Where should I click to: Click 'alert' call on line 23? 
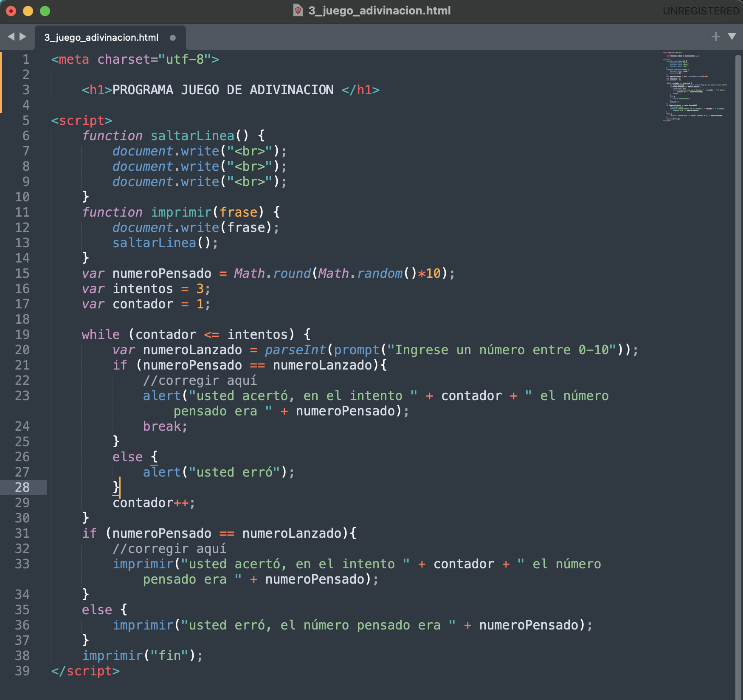pos(162,396)
